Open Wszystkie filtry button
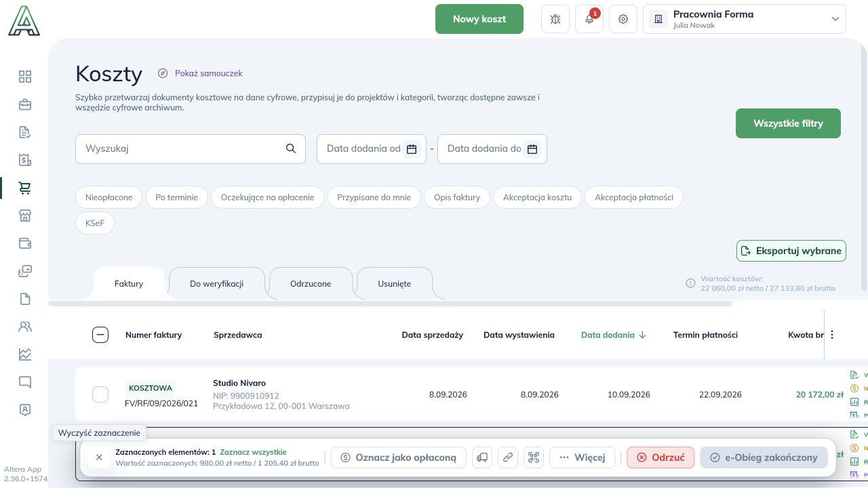 [x=788, y=123]
